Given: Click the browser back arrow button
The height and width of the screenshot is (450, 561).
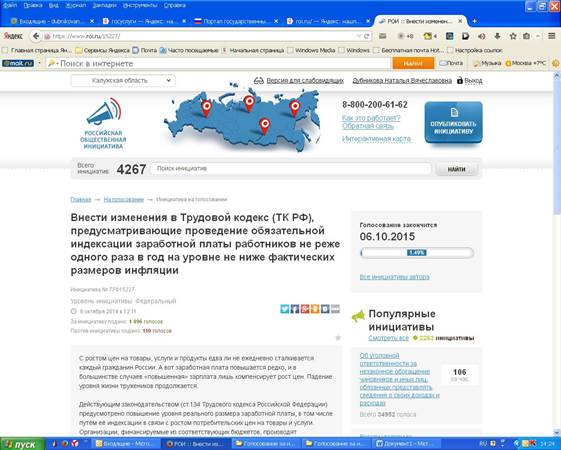Looking at the screenshot, I should (36, 36).
